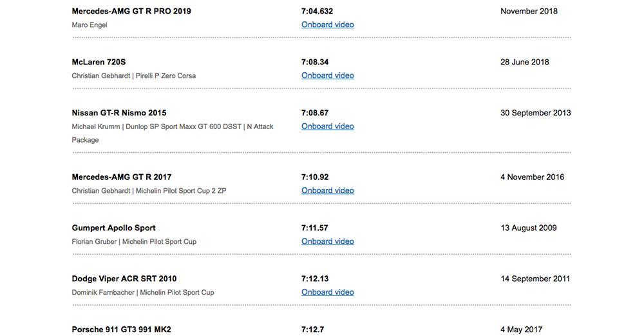Click the 30 September 2013 date

pos(535,113)
